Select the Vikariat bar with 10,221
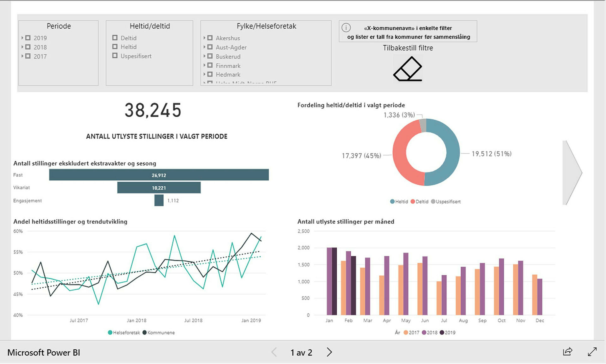 pos(159,188)
